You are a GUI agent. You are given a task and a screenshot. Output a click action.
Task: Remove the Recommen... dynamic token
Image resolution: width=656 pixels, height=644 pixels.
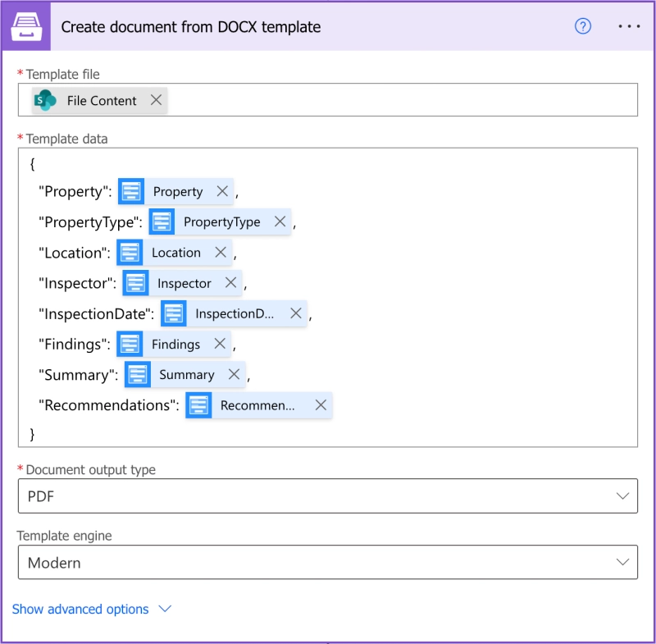click(x=321, y=404)
